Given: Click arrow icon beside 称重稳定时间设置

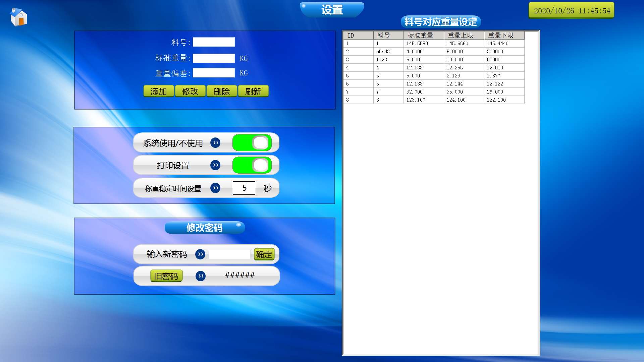Looking at the screenshot, I should coord(215,188).
